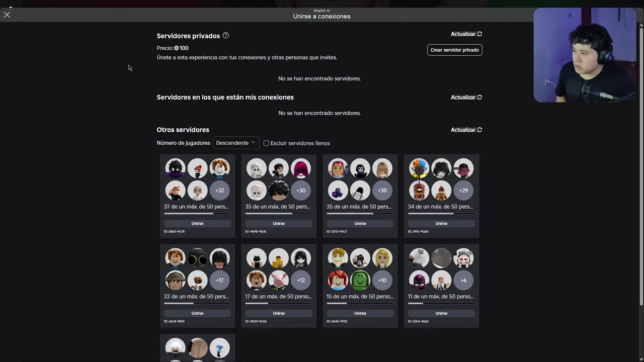Select the yellow blocky avatar in 17-player server
The width and height of the screenshot is (644, 362).
(279, 258)
